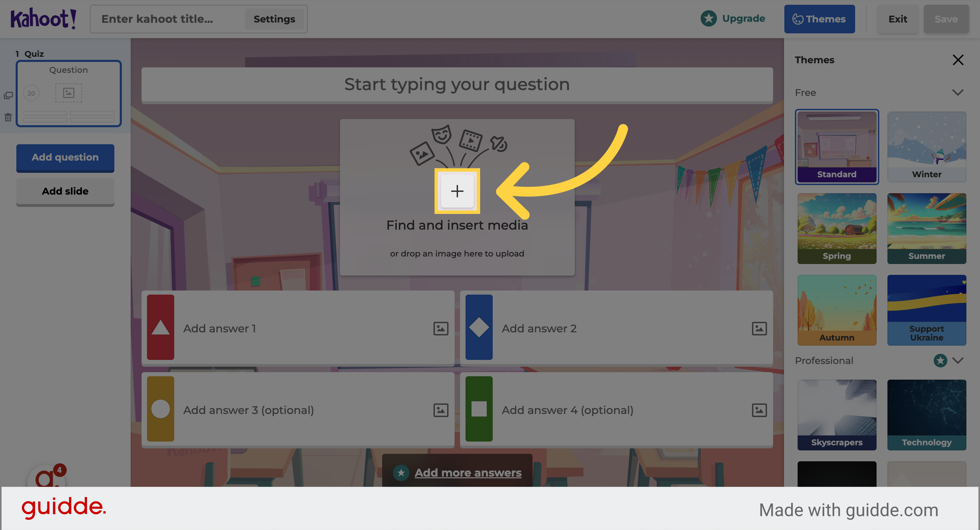Duplicate the question slide using copy icon
The width and height of the screenshot is (980, 530).
[x=8, y=95]
